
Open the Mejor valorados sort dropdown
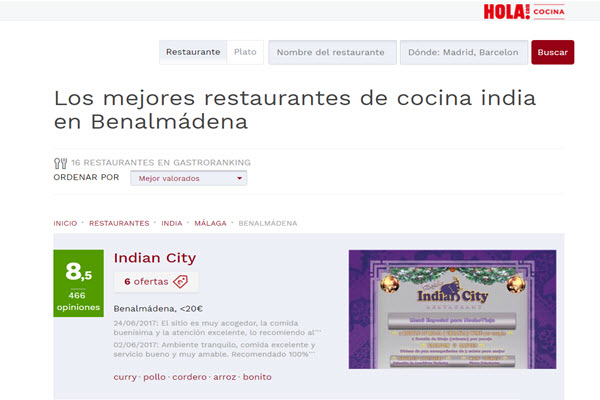pyautogui.click(x=188, y=178)
